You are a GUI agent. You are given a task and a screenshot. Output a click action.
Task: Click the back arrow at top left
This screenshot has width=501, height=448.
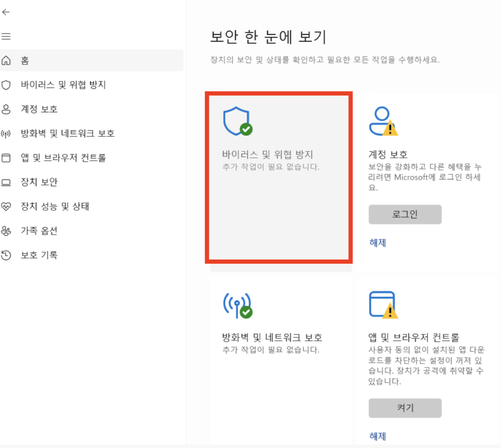6,12
